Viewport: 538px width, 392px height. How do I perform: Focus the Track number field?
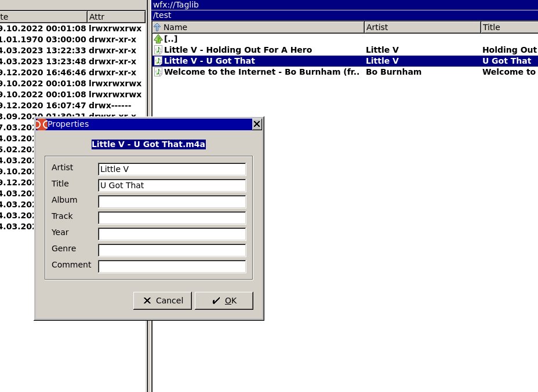pos(172,218)
